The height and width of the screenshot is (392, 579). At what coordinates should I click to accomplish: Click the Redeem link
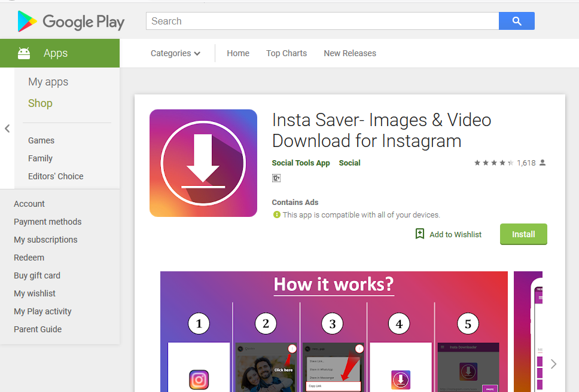click(x=29, y=258)
